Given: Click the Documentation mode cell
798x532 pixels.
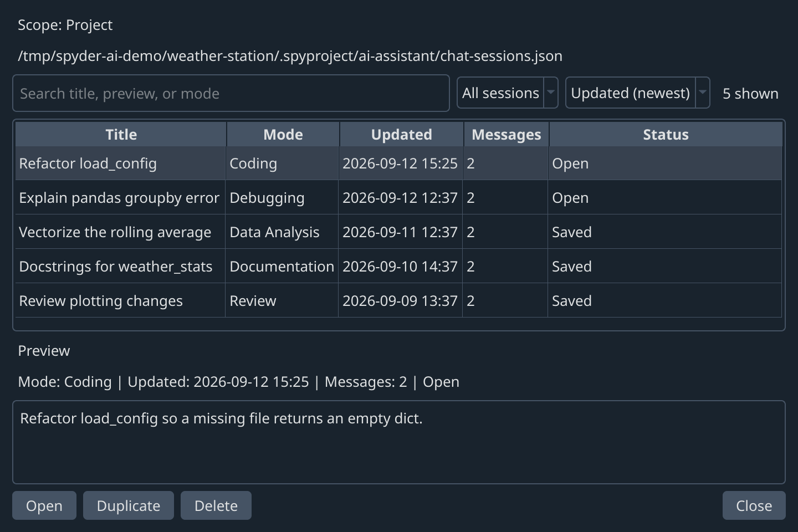Looking at the screenshot, I should point(282,267).
